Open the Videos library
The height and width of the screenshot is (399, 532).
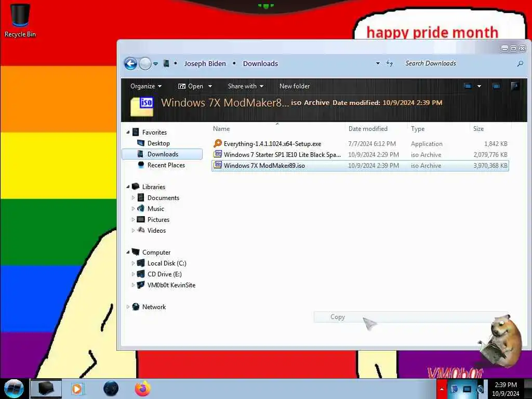tap(156, 230)
